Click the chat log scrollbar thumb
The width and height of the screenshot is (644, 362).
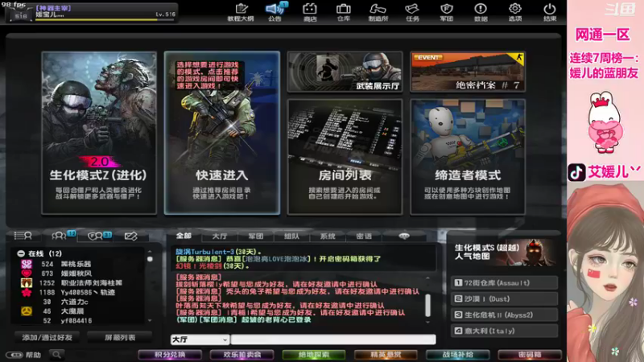pos(427,305)
